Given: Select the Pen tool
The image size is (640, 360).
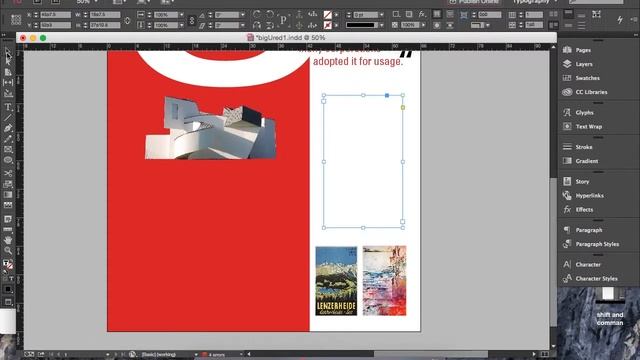Looking at the screenshot, I should pos(8,128).
